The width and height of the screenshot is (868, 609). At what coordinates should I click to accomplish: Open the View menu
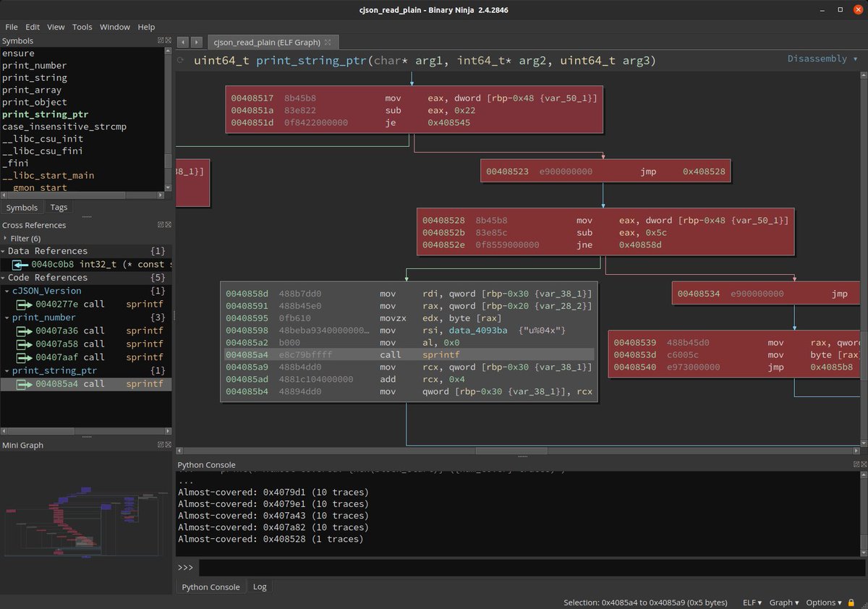point(56,27)
